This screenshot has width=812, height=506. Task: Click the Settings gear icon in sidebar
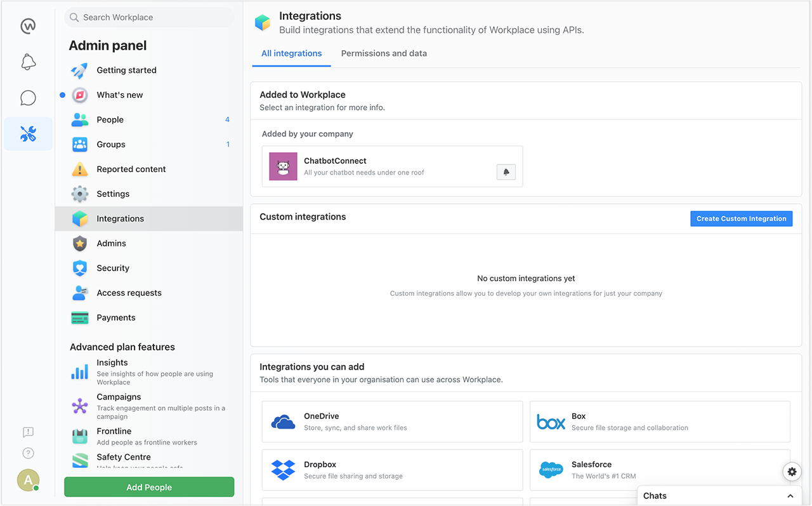pos(80,194)
